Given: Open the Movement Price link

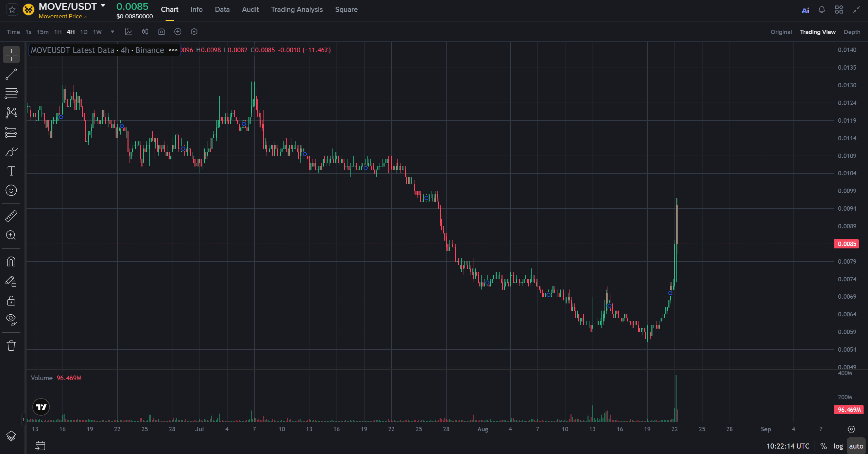Looking at the screenshot, I should pos(63,16).
